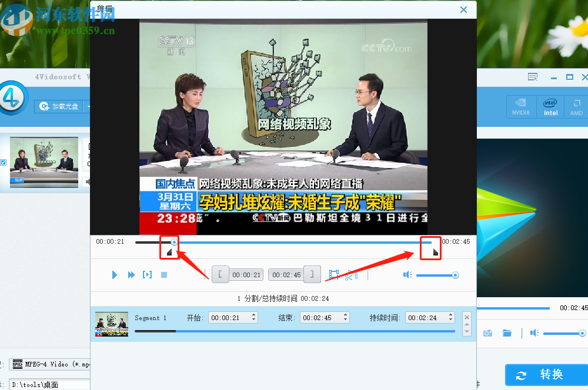Maximize the main 4Videosoft window
This screenshot has width=588, height=390.
[570, 77]
